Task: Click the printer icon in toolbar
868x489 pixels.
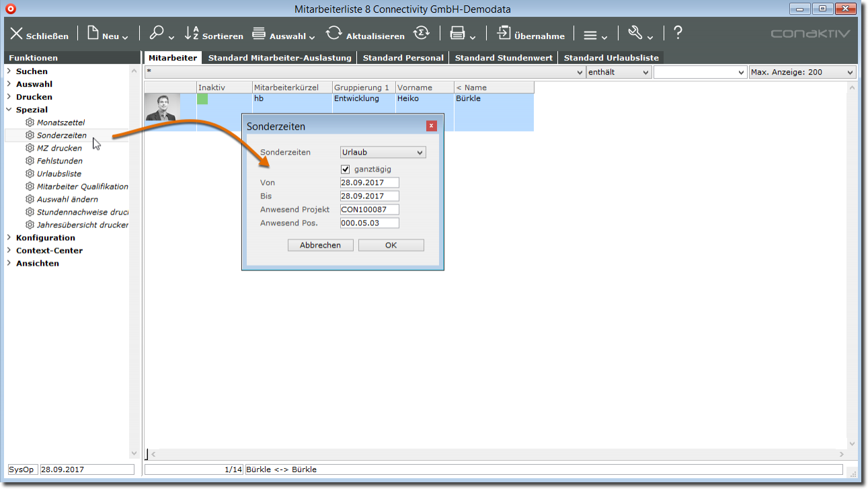Action: (457, 34)
